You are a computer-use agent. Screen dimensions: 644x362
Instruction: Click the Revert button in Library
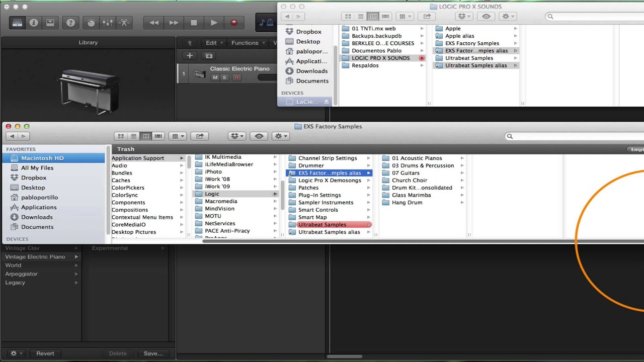click(x=45, y=353)
